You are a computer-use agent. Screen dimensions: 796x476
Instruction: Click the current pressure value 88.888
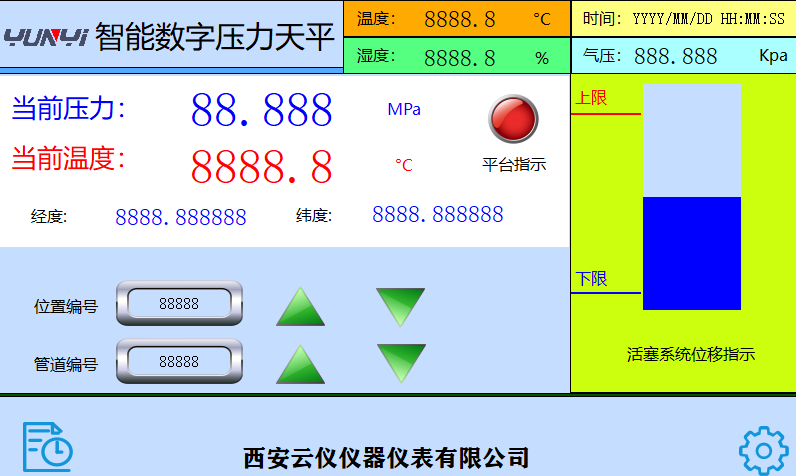261,110
